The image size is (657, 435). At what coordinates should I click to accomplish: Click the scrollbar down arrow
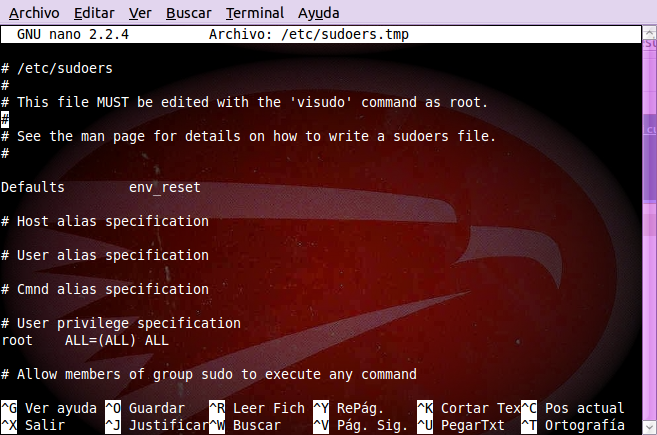[x=649, y=427]
